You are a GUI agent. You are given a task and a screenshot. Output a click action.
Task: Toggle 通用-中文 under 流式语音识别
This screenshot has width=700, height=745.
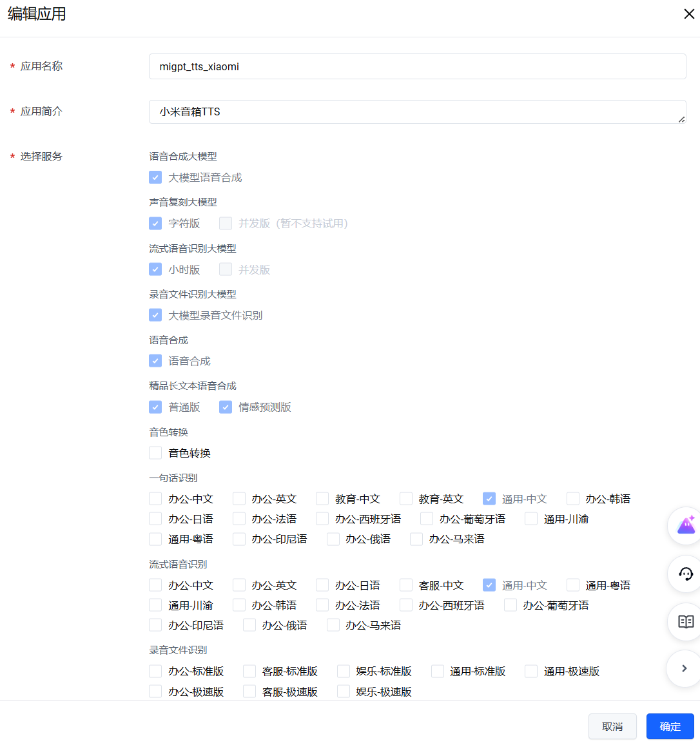489,585
